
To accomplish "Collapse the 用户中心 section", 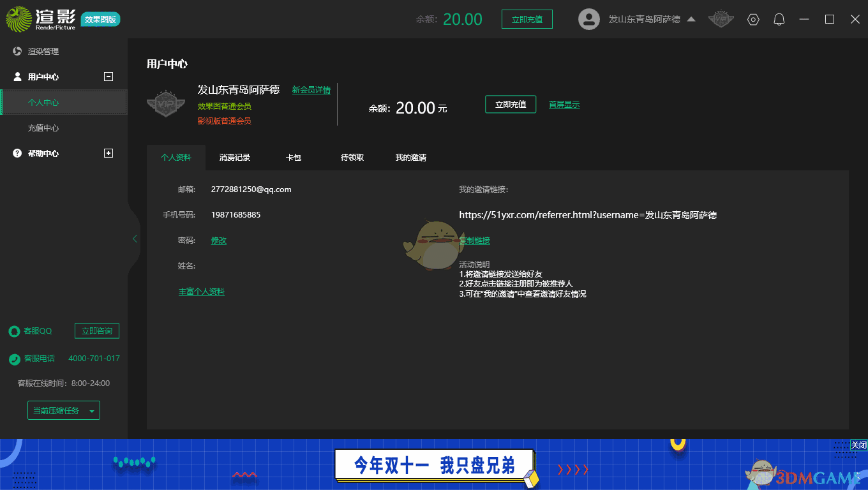I will tap(108, 77).
